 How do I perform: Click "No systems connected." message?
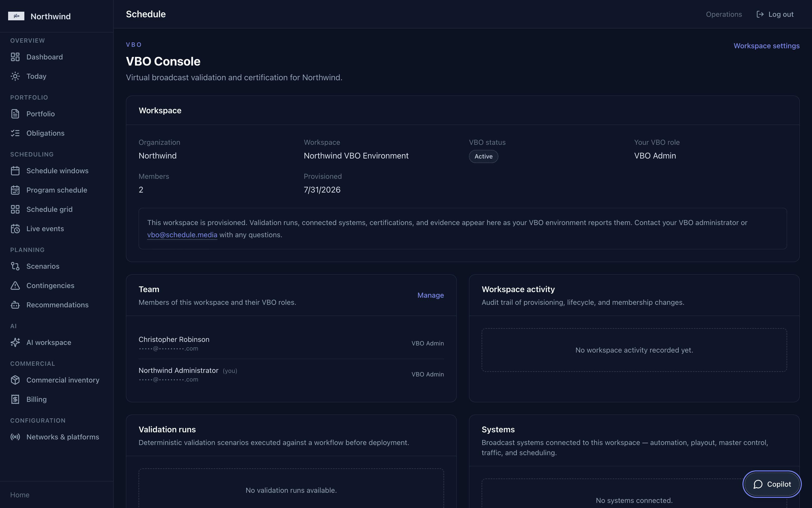[x=634, y=500]
